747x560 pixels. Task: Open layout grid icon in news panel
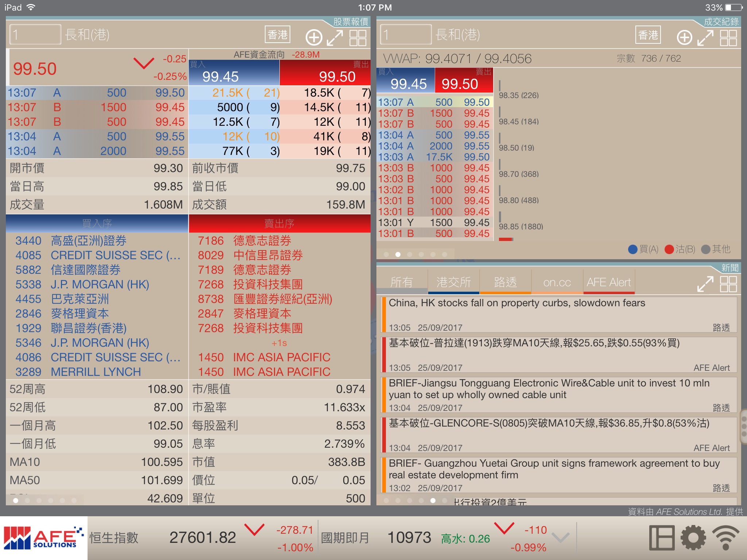point(728,284)
